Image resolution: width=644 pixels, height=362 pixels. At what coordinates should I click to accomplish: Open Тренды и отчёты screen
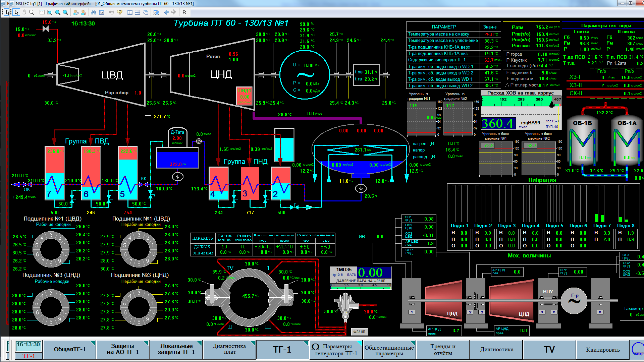[443, 349]
